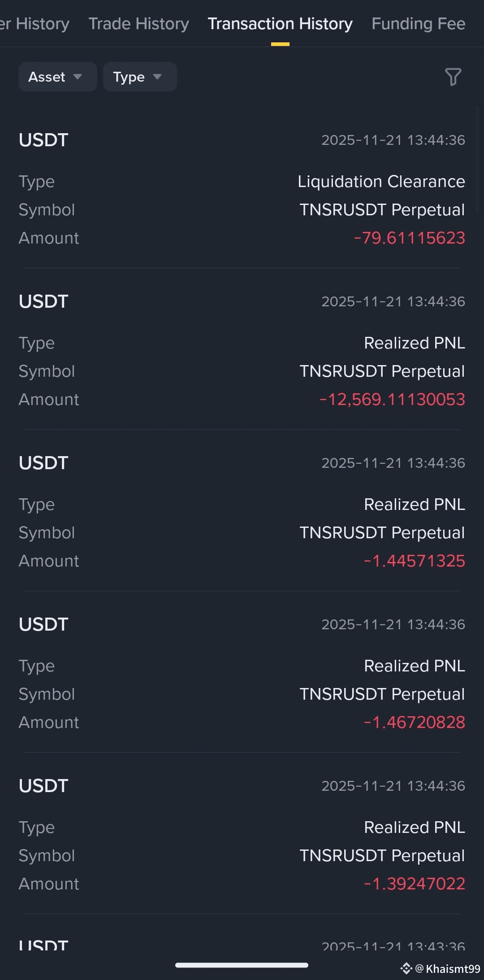This screenshot has height=980, width=484.
Task: Tap the Binance logo watermark icon
Action: coord(406,969)
